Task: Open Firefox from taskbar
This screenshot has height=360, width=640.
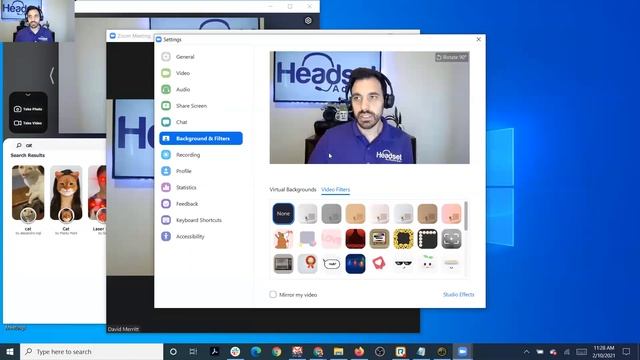Action: pyautogui.click(x=359, y=351)
